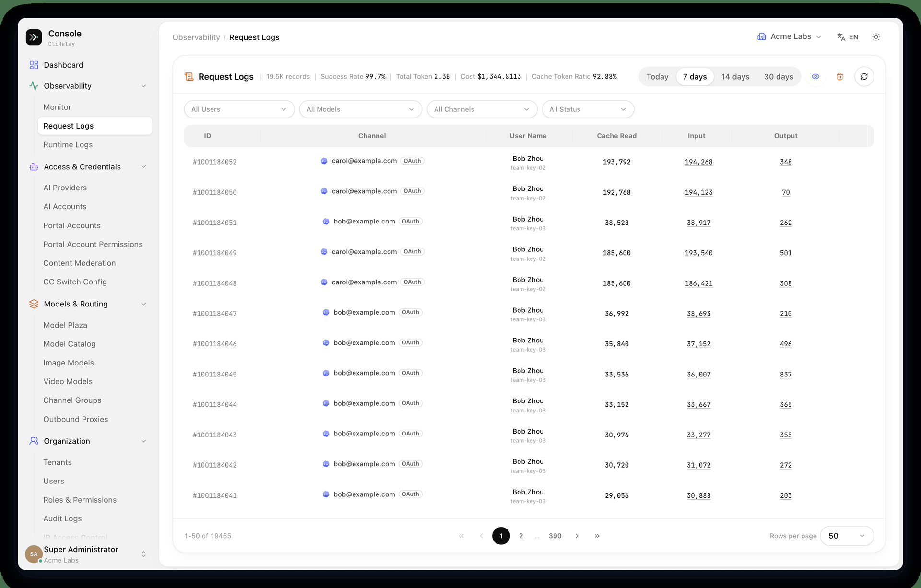Select the 7 days time range
921x588 pixels.
(695, 77)
